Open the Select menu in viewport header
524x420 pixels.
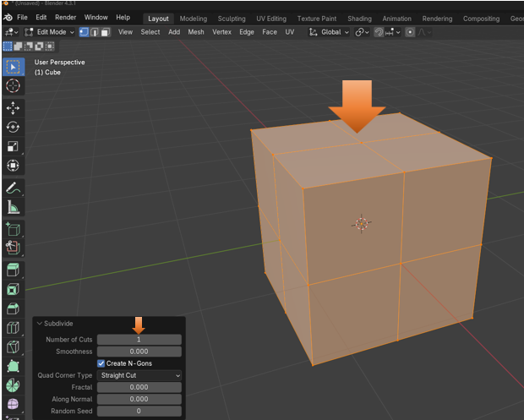coord(150,32)
